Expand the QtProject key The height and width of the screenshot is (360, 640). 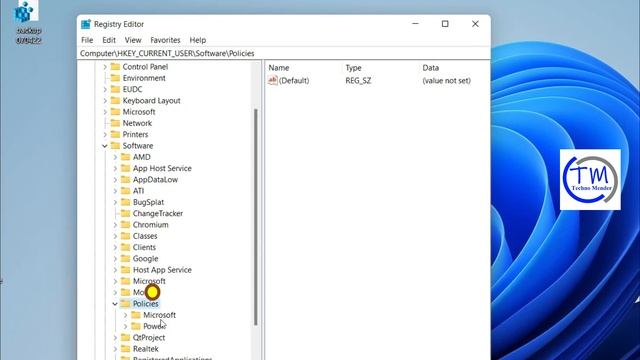tap(115, 338)
